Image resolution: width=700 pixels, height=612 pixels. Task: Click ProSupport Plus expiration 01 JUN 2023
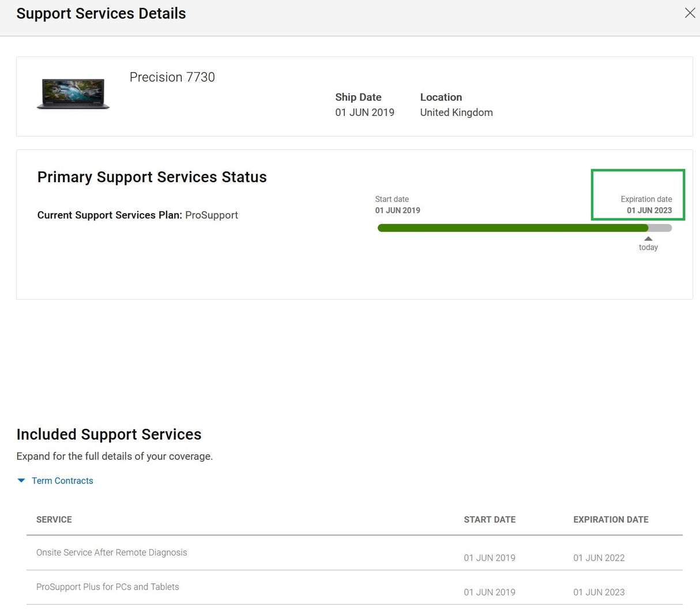point(599,592)
